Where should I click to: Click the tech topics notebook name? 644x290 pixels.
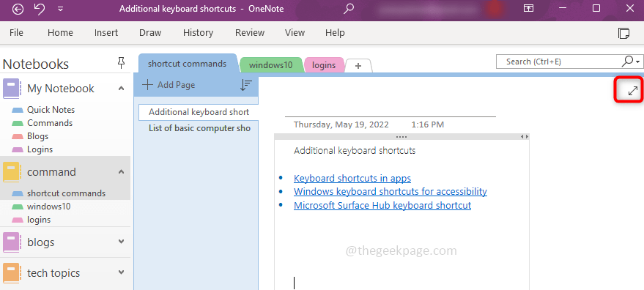point(53,272)
